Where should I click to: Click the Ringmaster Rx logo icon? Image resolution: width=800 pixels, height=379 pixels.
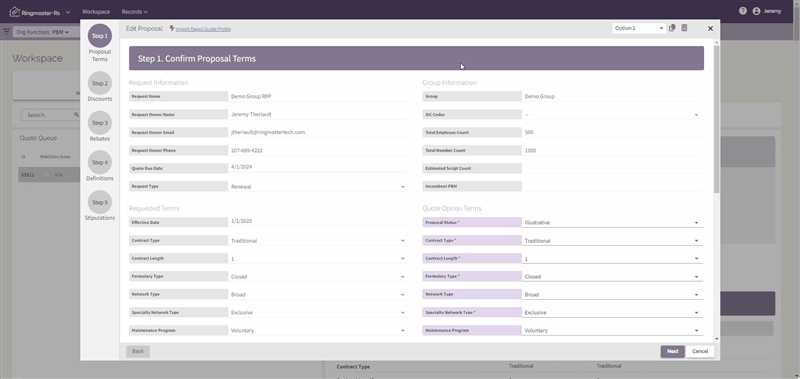point(15,11)
